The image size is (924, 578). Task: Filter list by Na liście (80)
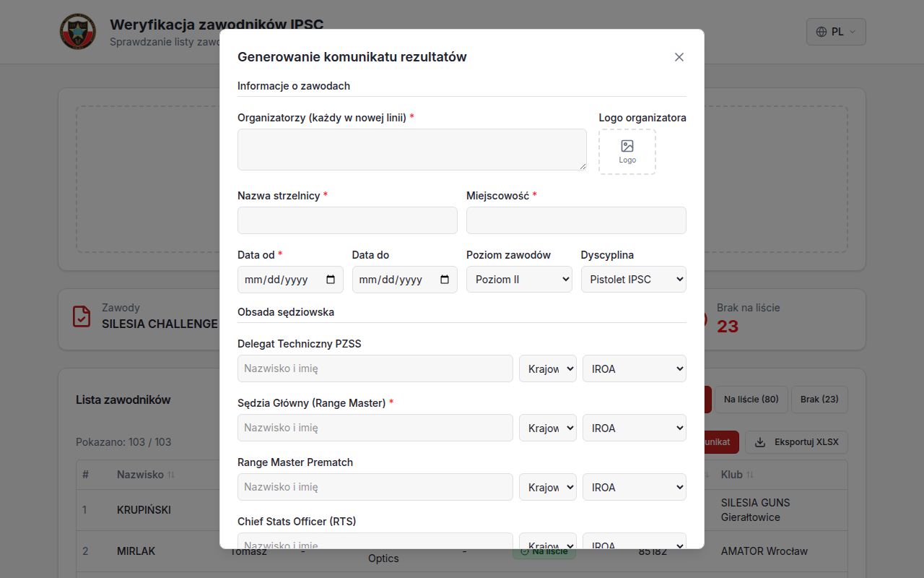point(751,400)
